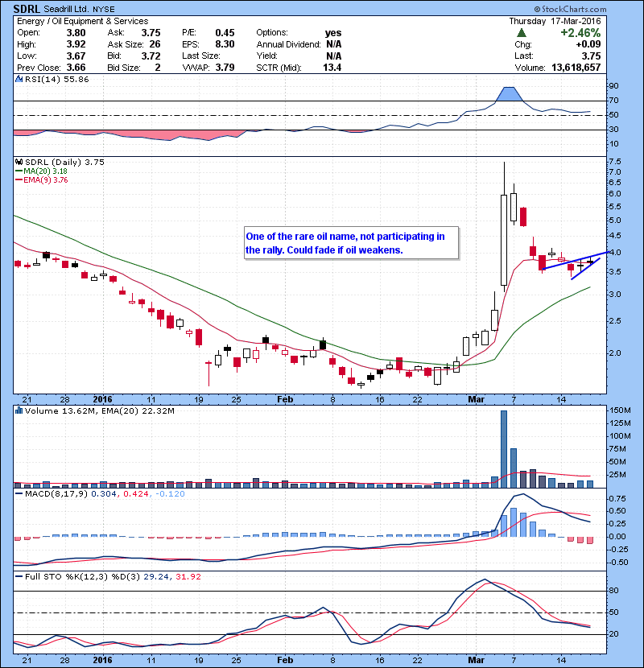Click the RSI overbought blue shaded peak
This screenshot has width=644, height=668.
510,93
